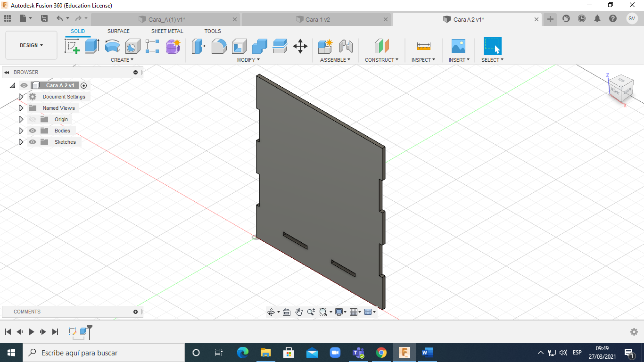Viewport: 644px width, 362px height.
Task: Open the Help question mark icon
Action: [x=613, y=18]
